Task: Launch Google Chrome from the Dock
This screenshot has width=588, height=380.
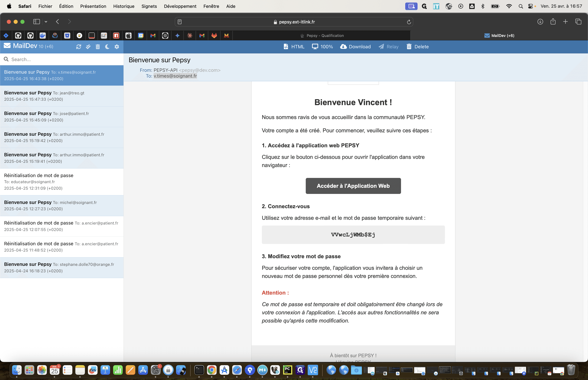Action: (211, 370)
